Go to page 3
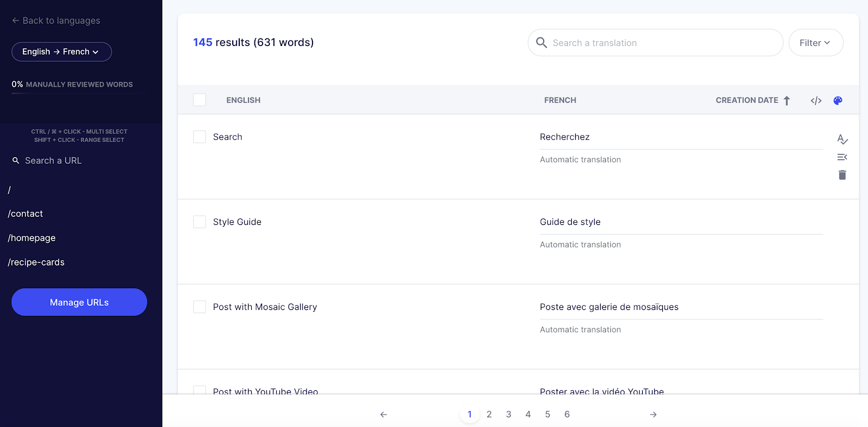This screenshot has height=427, width=868. [508, 415]
